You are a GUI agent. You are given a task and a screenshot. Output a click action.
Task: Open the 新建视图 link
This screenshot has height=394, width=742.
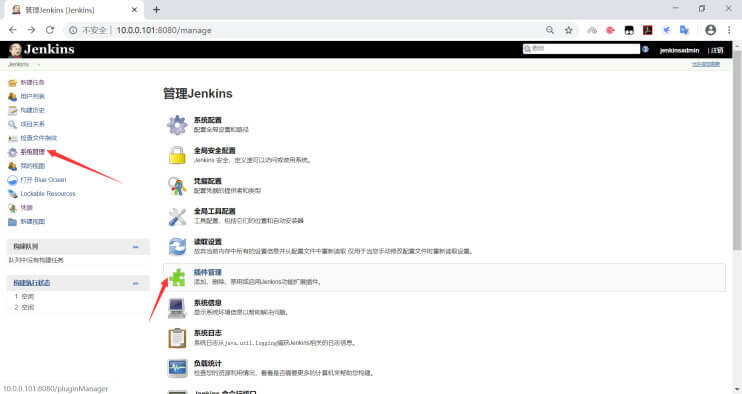[32, 222]
